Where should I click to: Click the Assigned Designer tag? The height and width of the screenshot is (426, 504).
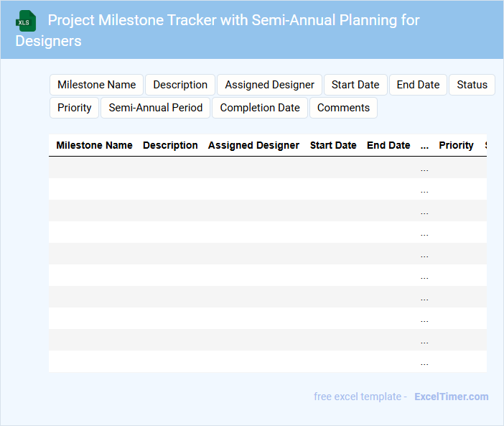pos(269,85)
